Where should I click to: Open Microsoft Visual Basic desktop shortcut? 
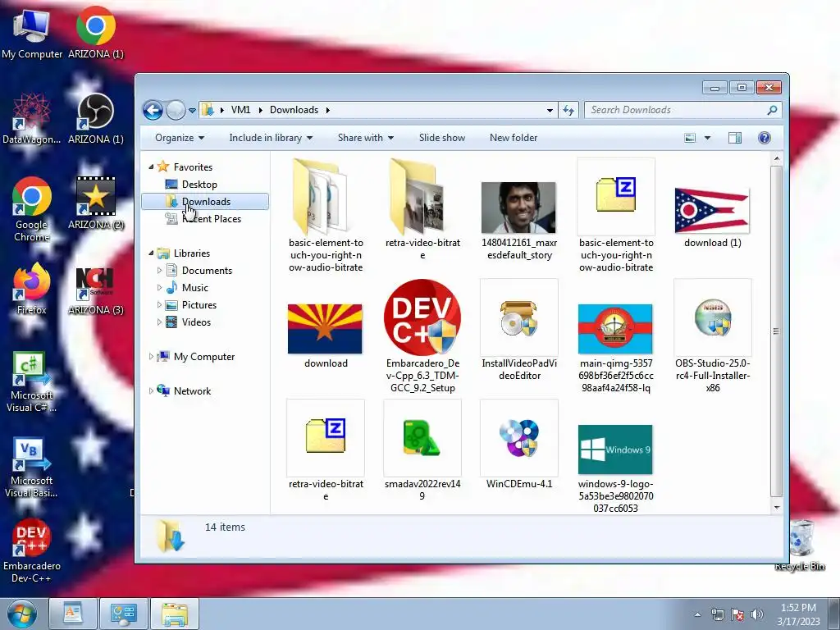(x=32, y=468)
